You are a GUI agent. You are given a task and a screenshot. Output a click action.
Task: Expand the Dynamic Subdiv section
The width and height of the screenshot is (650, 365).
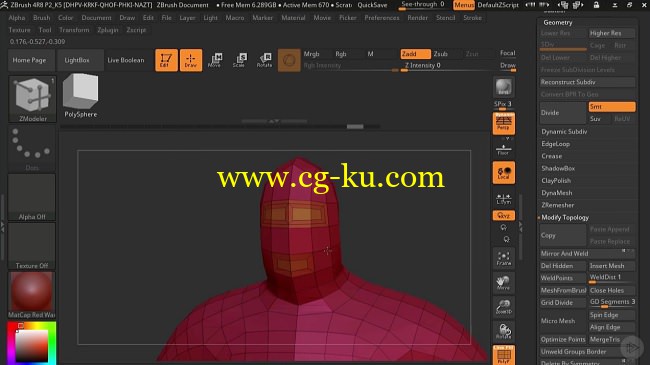click(564, 131)
